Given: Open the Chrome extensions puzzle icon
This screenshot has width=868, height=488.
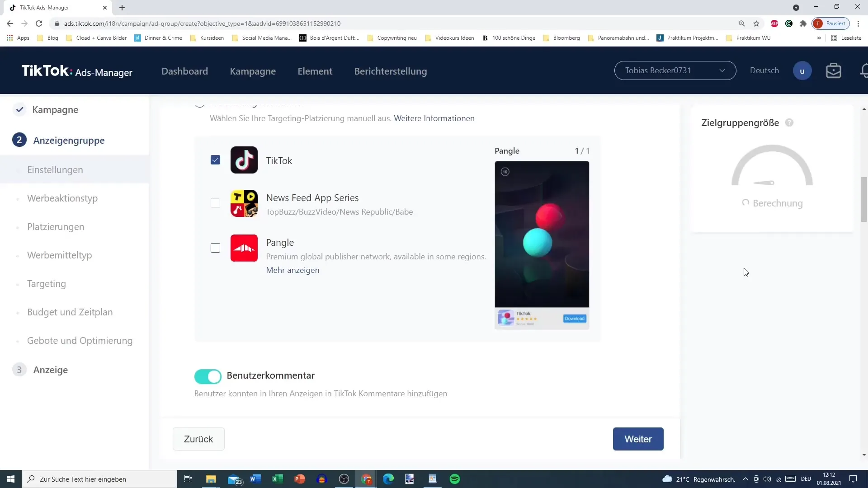Looking at the screenshot, I should 803,23.
